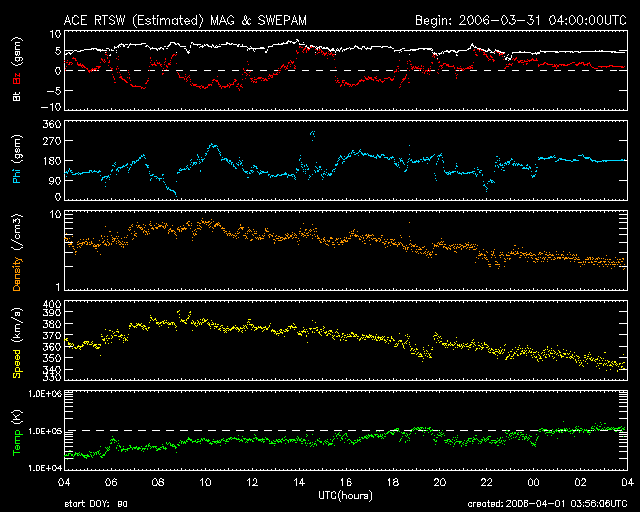Click the '330' tick on the Speed axis
This screenshot has height=512, width=640.
coord(52,377)
